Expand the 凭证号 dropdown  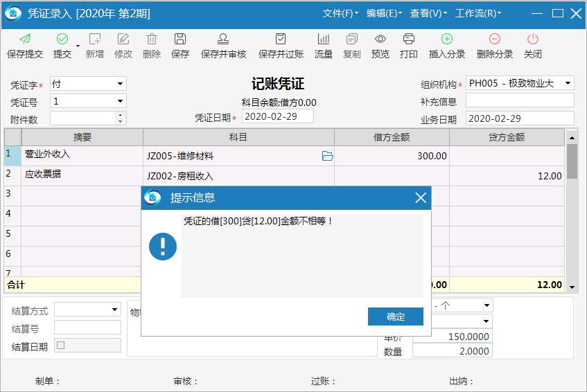120,101
